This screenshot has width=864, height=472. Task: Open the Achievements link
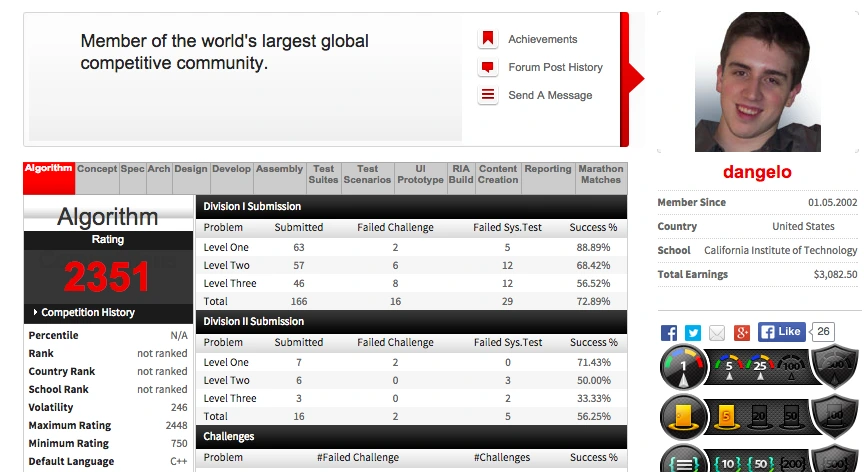coord(543,40)
